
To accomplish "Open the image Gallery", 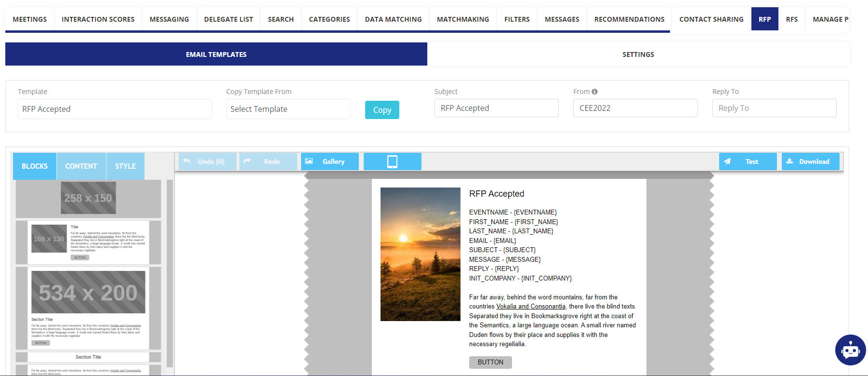I will tap(329, 161).
